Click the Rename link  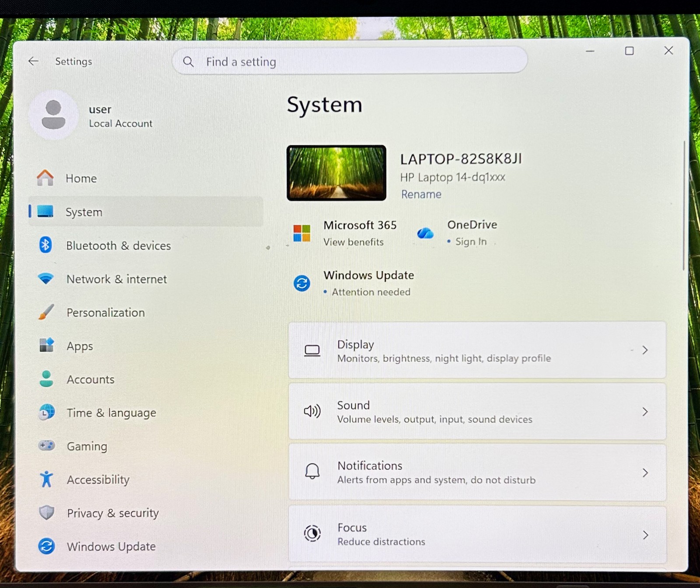click(421, 194)
